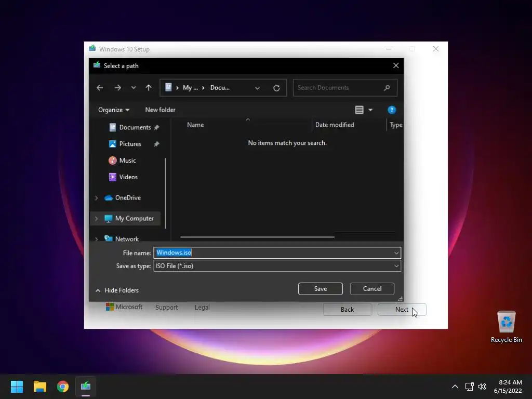The width and height of the screenshot is (532, 399).
Task: Close the Select a path dialog
Action: coord(395,66)
